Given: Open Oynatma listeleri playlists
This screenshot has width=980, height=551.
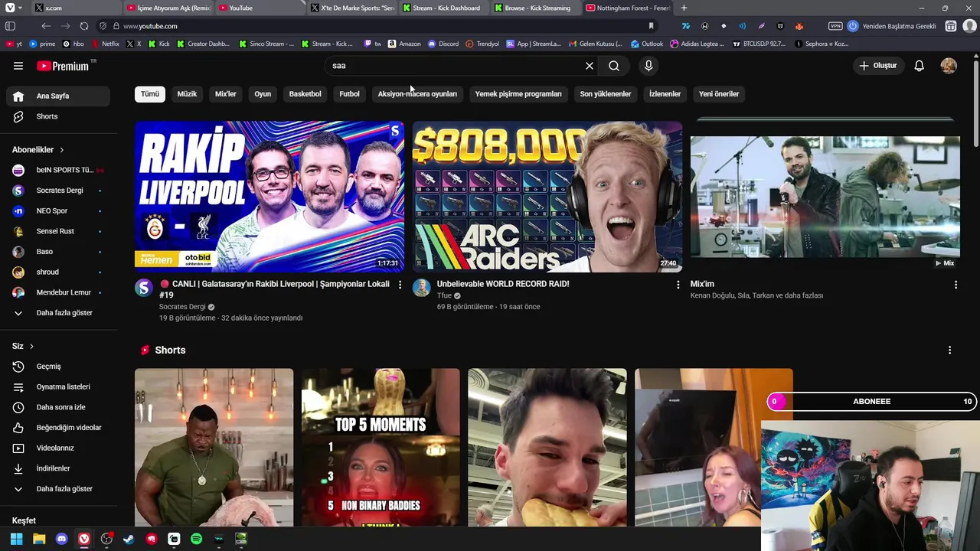Looking at the screenshot, I should (58, 386).
